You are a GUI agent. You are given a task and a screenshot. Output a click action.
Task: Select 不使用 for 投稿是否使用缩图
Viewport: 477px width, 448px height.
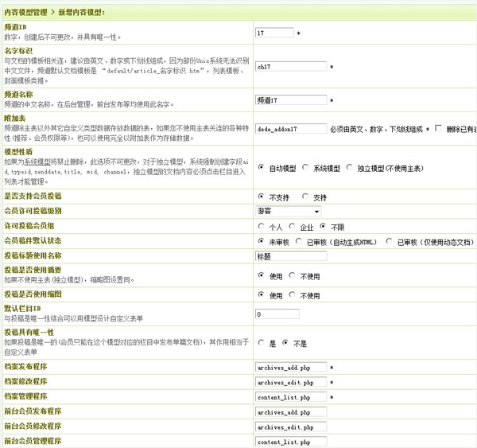[x=293, y=295]
